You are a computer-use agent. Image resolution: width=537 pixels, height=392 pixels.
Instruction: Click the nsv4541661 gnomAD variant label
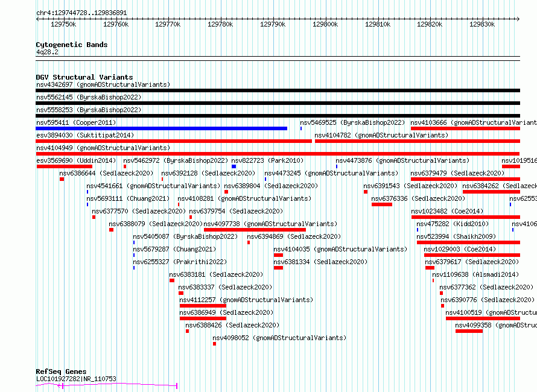(x=153, y=186)
